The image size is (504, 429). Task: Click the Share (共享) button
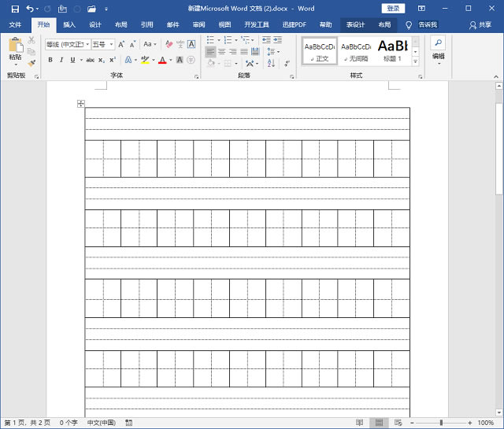pyautogui.click(x=480, y=24)
